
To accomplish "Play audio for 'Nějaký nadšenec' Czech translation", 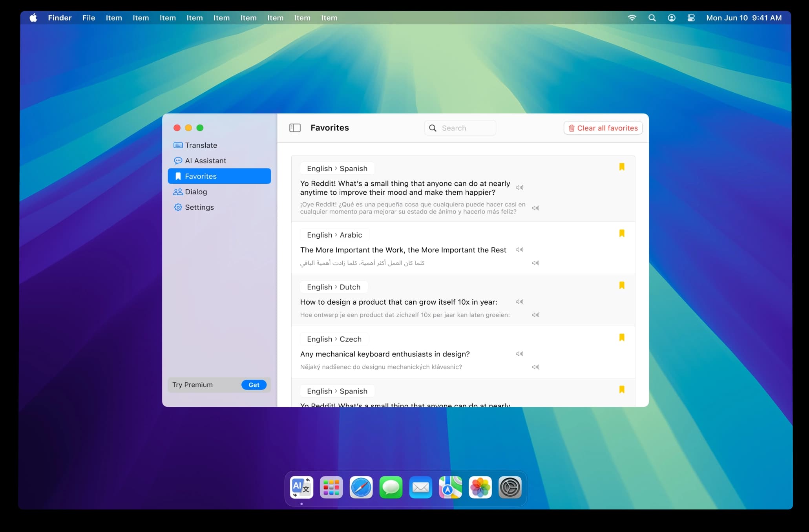I will click(x=535, y=367).
